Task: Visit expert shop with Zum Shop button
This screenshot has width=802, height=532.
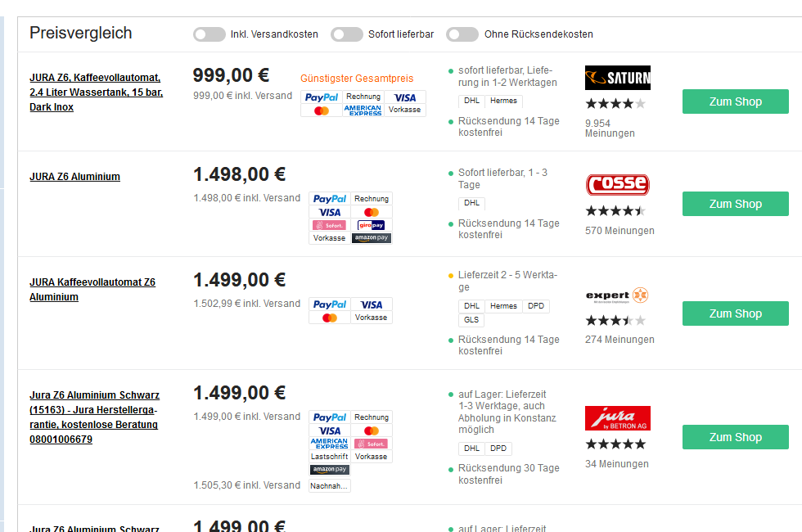Action: 735,313
